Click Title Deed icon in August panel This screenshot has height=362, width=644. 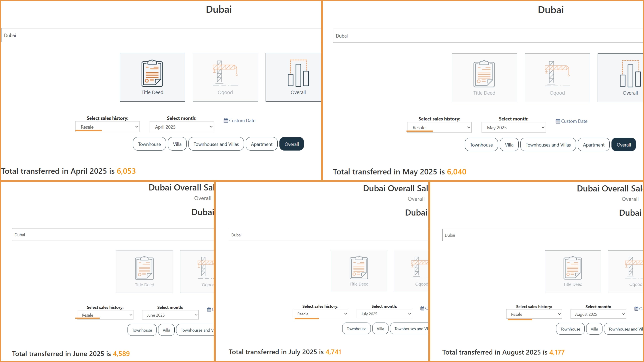point(573,268)
